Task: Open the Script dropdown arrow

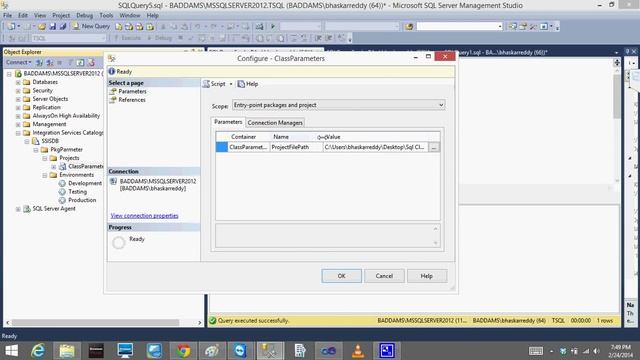Action: tap(231, 84)
